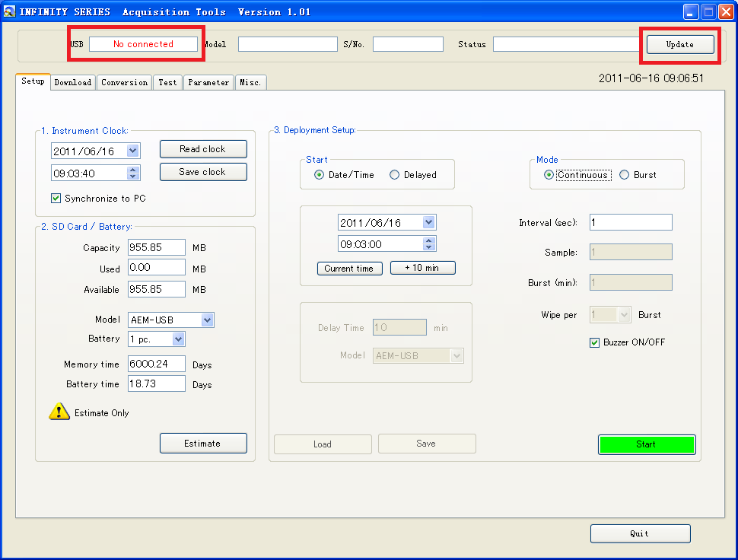Click the yellow Estimate Only warning icon
Viewport: 738px width, 560px height.
point(59,412)
